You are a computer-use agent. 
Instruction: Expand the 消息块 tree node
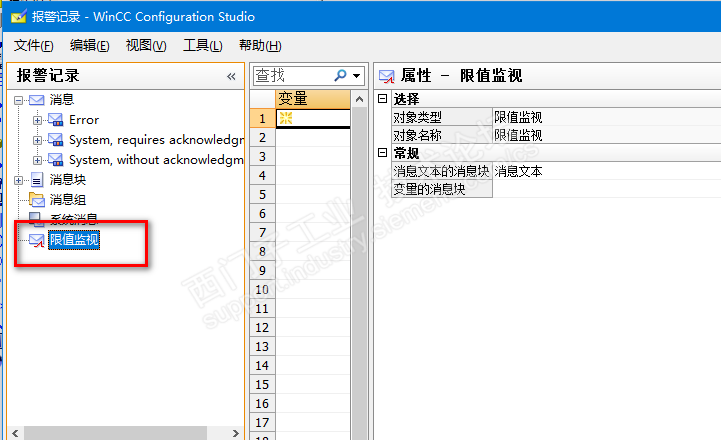(x=18, y=180)
